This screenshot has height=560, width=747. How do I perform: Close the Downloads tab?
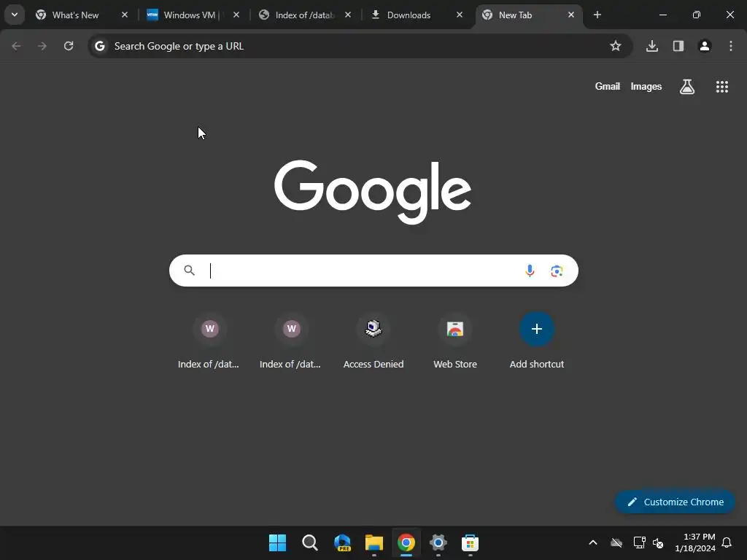point(460,15)
